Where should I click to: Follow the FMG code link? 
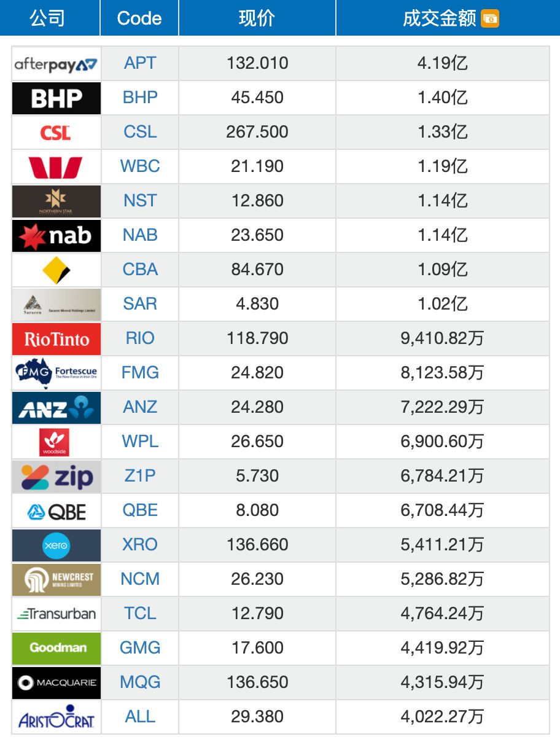pyautogui.click(x=140, y=373)
